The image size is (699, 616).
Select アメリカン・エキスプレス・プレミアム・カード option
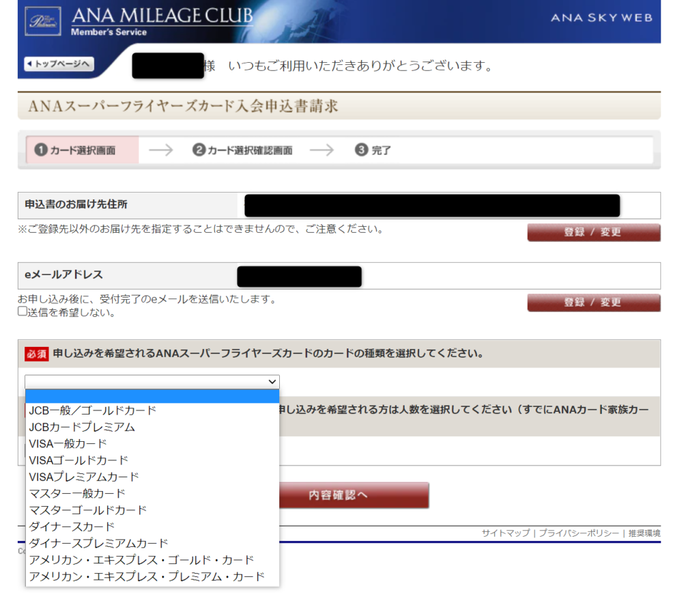[152, 577]
